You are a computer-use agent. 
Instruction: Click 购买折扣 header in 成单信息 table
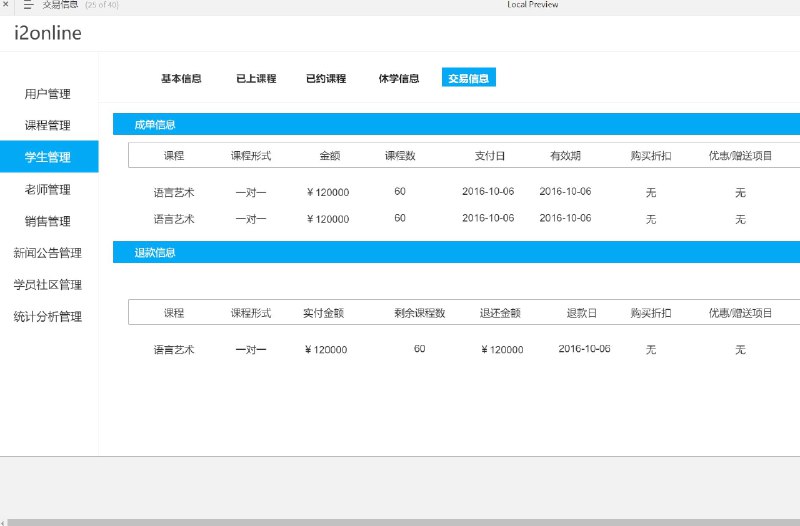[x=651, y=156]
